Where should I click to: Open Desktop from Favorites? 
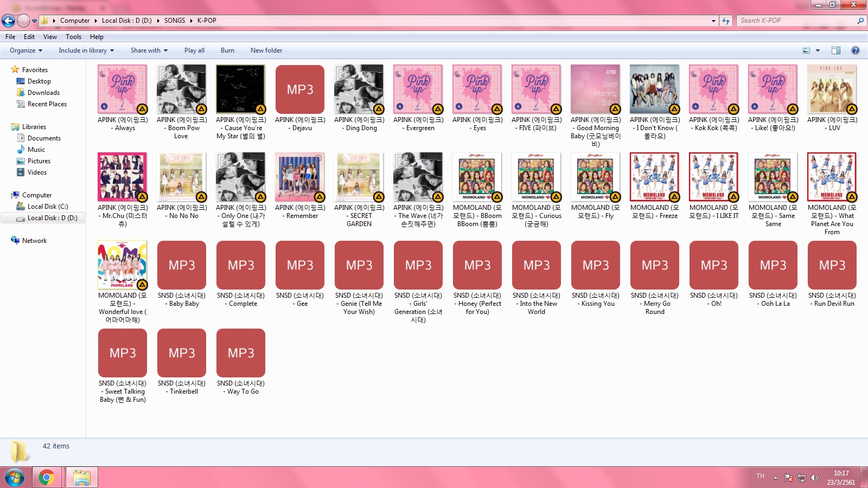tap(39, 81)
